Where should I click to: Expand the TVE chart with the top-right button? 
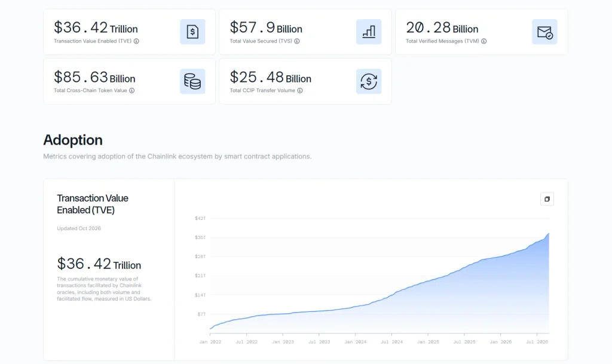pyautogui.click(x=547, y=199)
